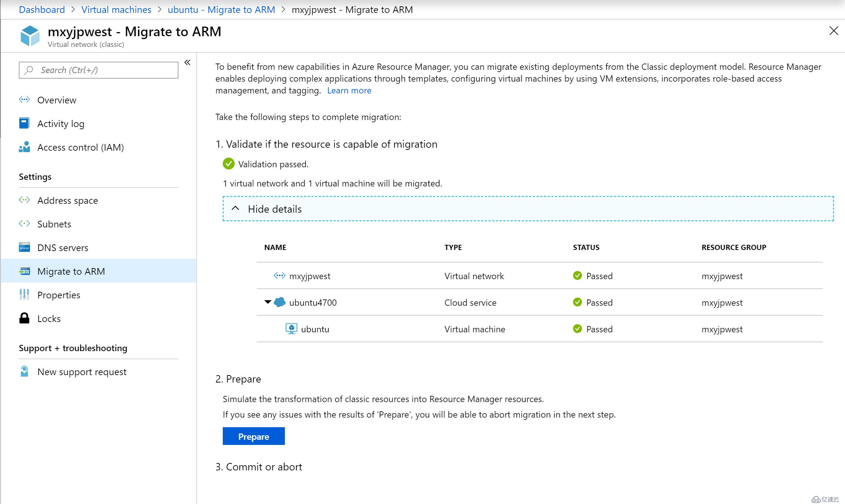Click the '3. Commit or abort' heading

point(259,467)
